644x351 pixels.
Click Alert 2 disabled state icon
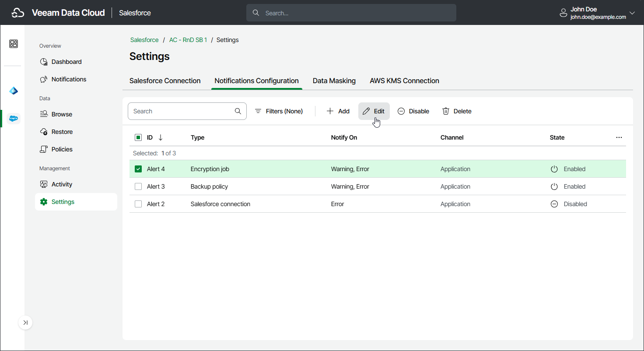click(x=554, y=204)
